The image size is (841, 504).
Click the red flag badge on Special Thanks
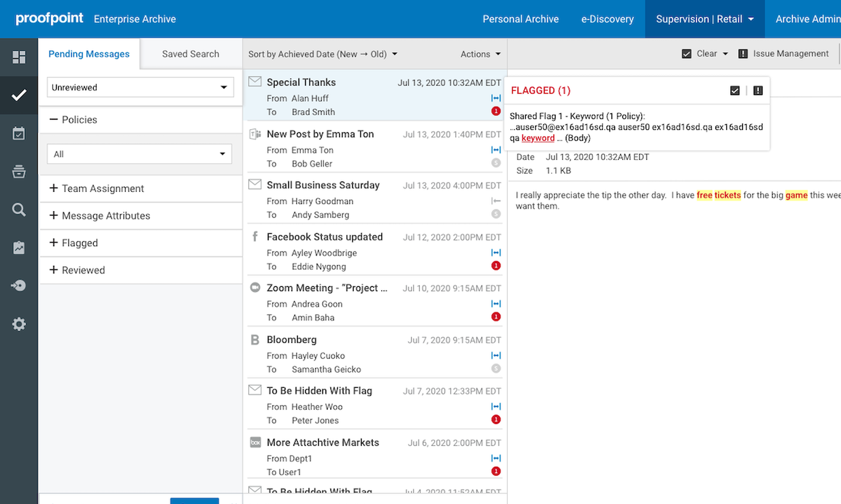point(496,111)
